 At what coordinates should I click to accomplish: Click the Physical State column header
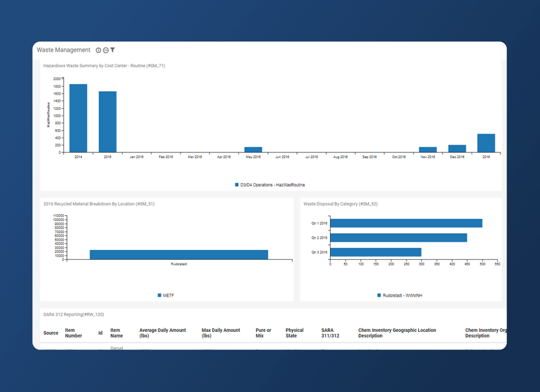(294, 332)
